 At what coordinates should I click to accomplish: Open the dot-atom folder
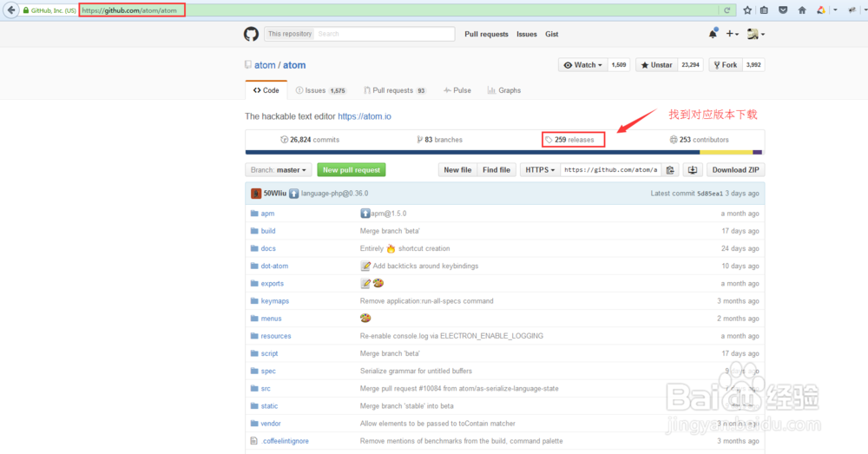click(274, 266)
